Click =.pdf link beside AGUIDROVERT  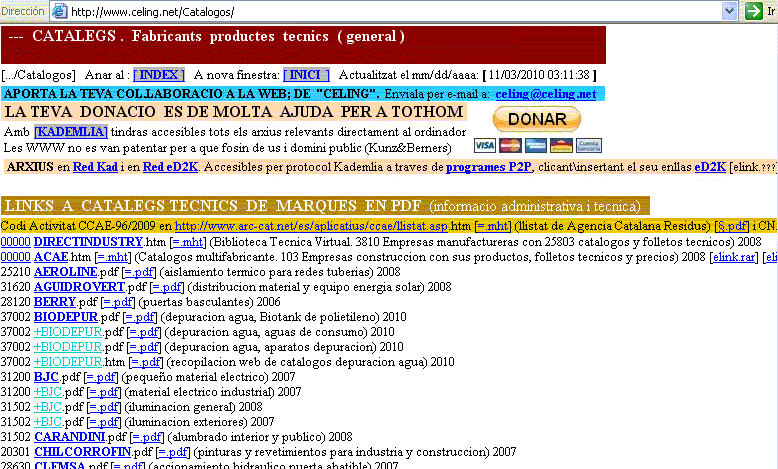pos(167,287)
